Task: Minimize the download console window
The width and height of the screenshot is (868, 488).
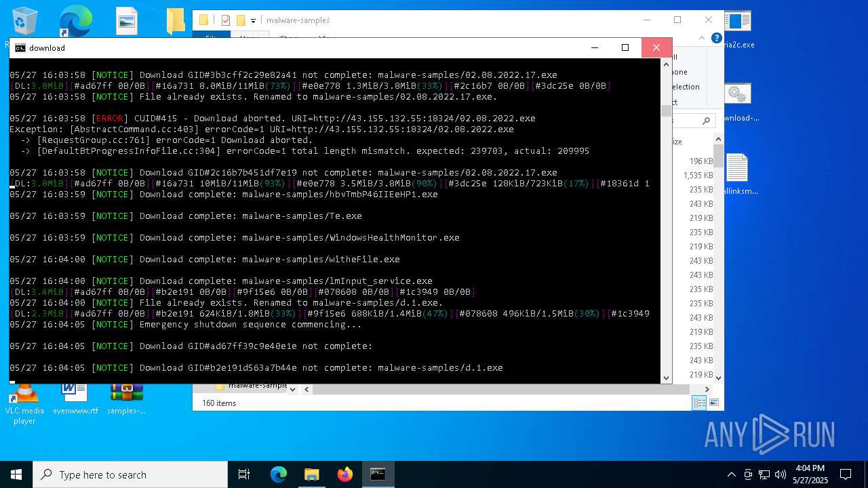Action: click(x=595, y=47)
